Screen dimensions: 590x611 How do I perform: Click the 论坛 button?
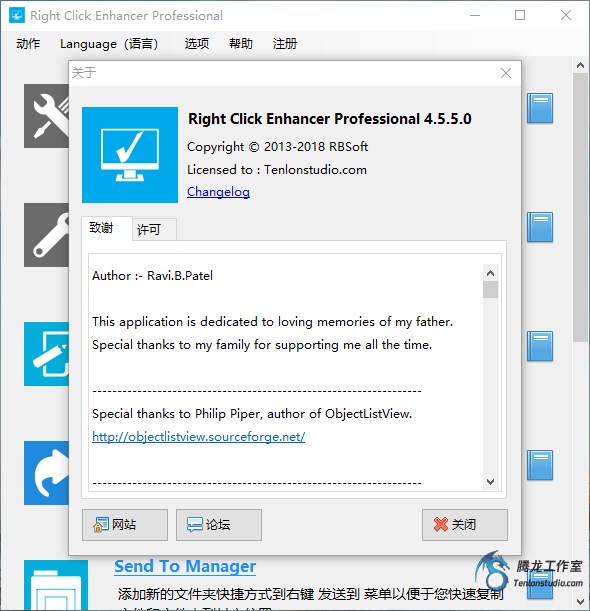(219, 524)
